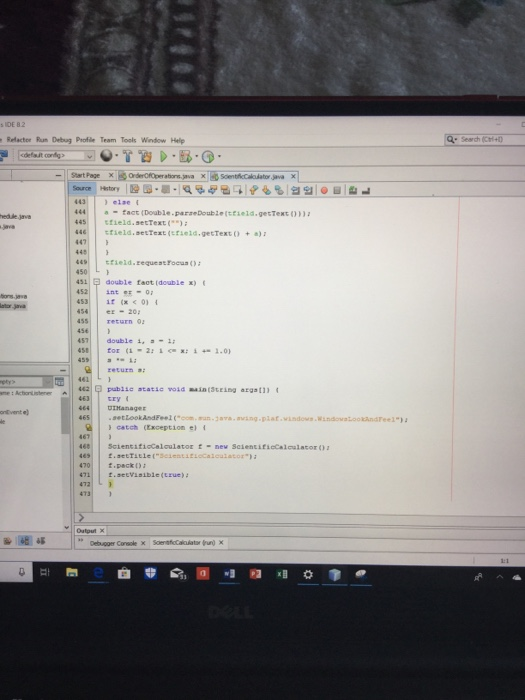The height and width of the screenshot is (700, 525).
Task: Click the Profile Project clock icon
Action: click(208, 157)
